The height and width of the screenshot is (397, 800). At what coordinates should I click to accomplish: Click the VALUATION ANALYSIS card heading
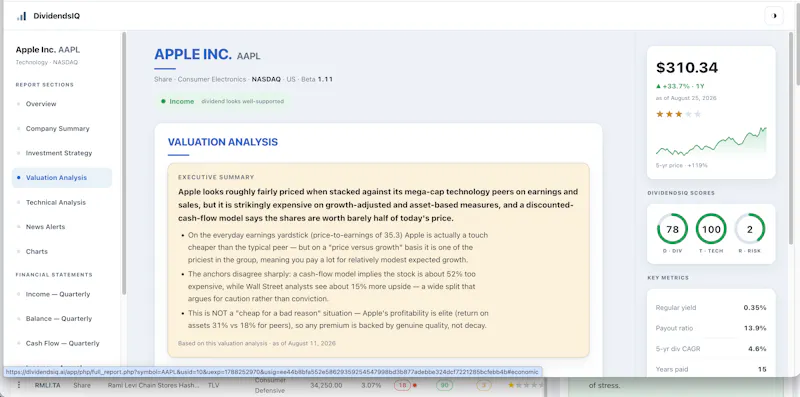click(222, 142)
